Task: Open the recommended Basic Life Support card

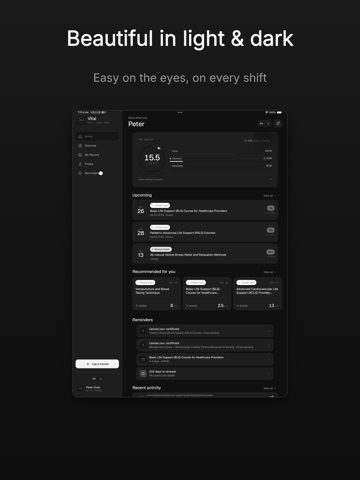Action: tap(207, 294)
